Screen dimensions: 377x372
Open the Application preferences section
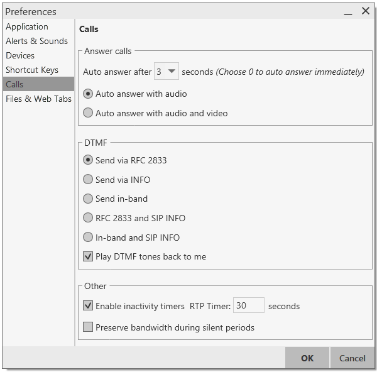[x=27, y=27]
